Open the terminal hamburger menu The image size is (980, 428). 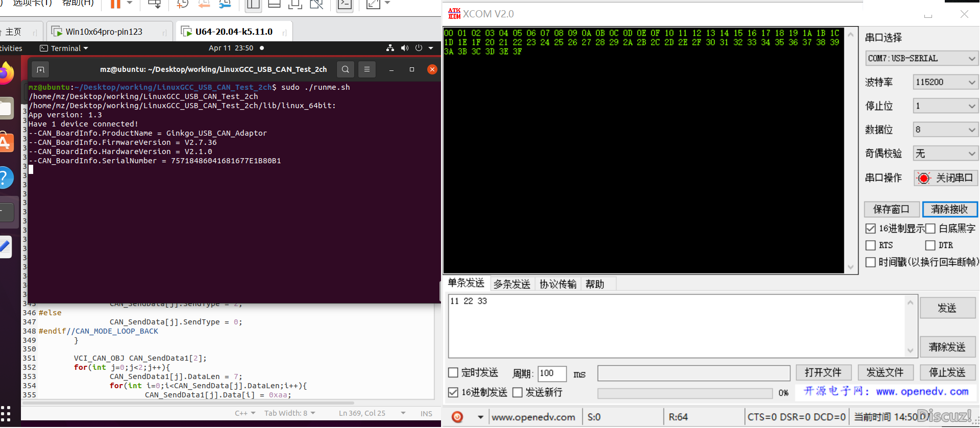(x=366, y=69)
